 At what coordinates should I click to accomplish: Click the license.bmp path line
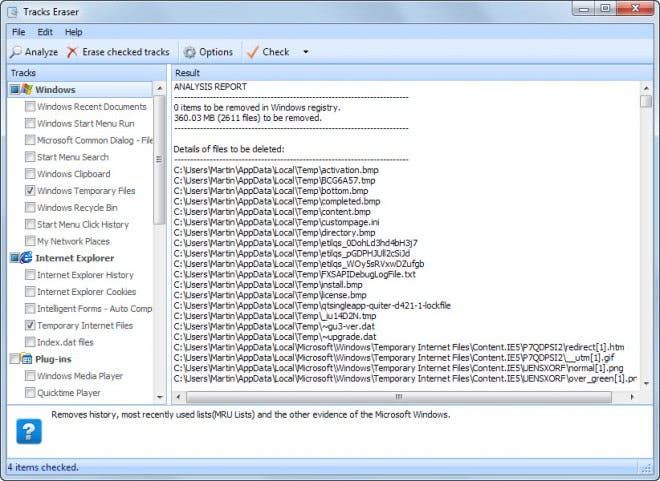pos(270,295)
